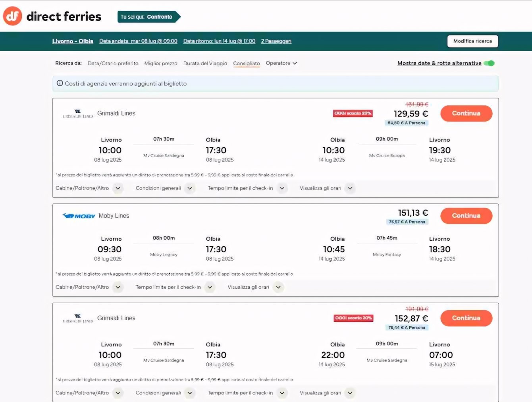
Task: Click the OGGI sconto 20% badge on the 129,59 € offer
Action: [353, 113]
